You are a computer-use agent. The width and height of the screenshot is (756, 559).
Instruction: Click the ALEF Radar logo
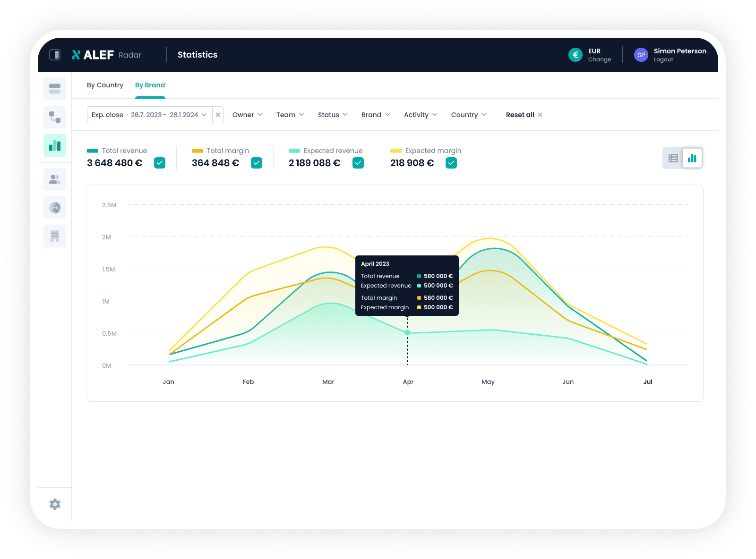click(x=106, y=55)
